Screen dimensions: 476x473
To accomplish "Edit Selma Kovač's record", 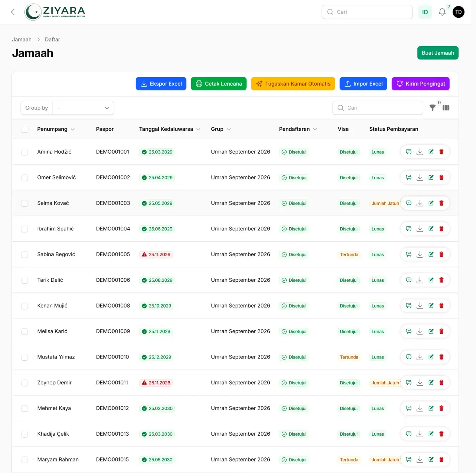I will click(x=431, y=203).
